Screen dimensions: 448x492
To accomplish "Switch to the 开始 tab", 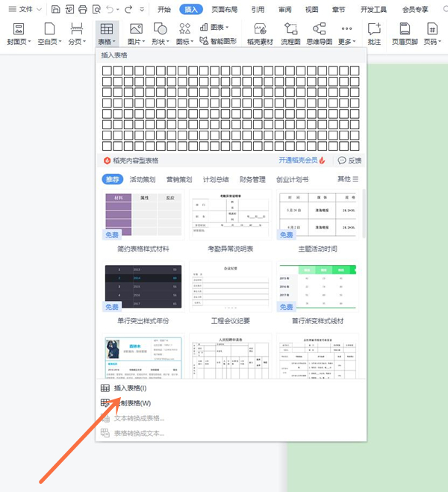I will click(164, 10).
